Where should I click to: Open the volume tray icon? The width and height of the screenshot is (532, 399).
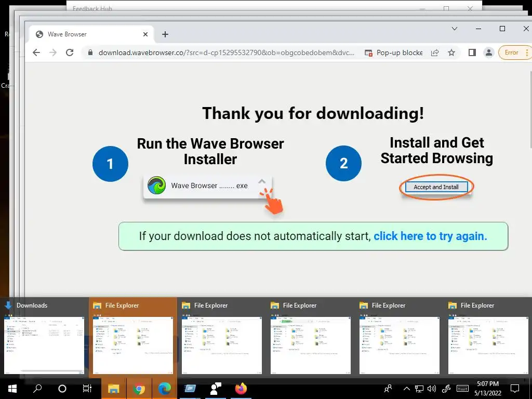(432, 389)
